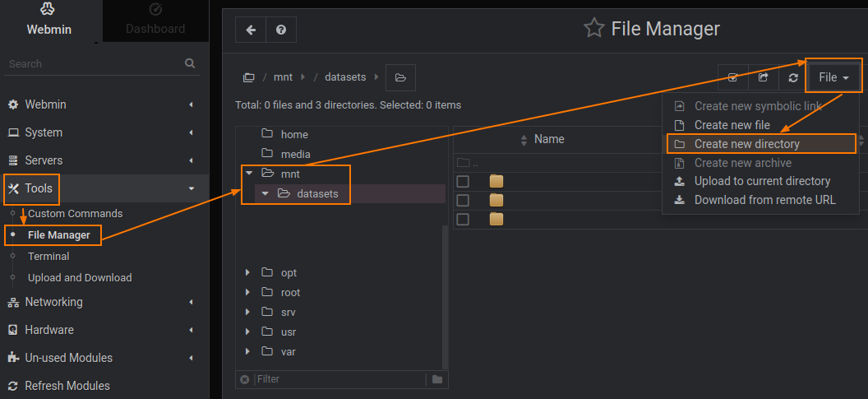Screen dimensions: 868x399
Task: Click the select-all checkmark toolbar icon
Action: pos(732,77)
